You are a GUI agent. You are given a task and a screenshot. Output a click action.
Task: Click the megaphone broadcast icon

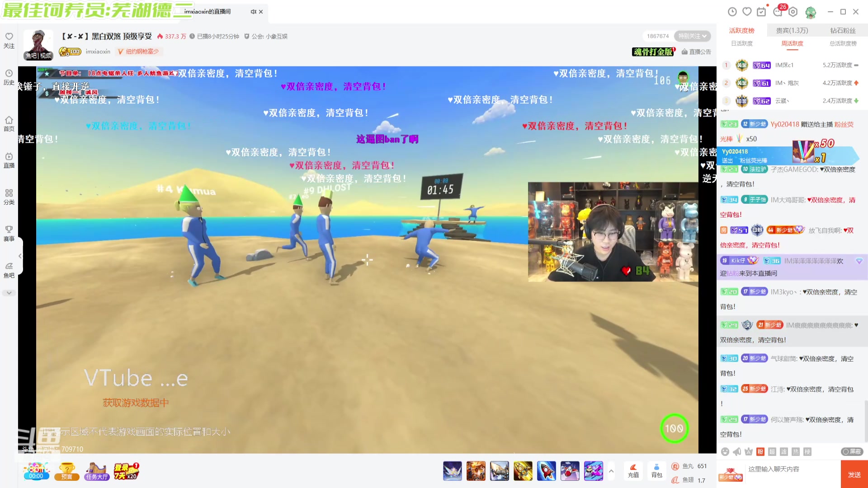coord(737,452)
